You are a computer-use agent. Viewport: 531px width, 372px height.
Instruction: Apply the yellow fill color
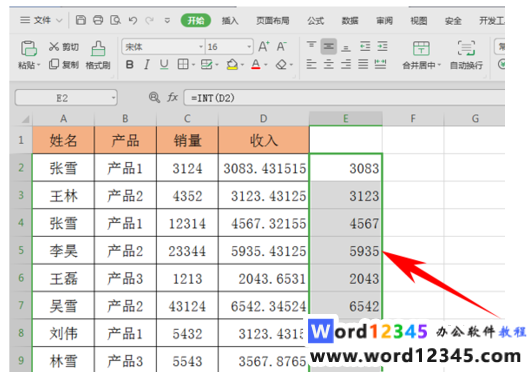232,64
